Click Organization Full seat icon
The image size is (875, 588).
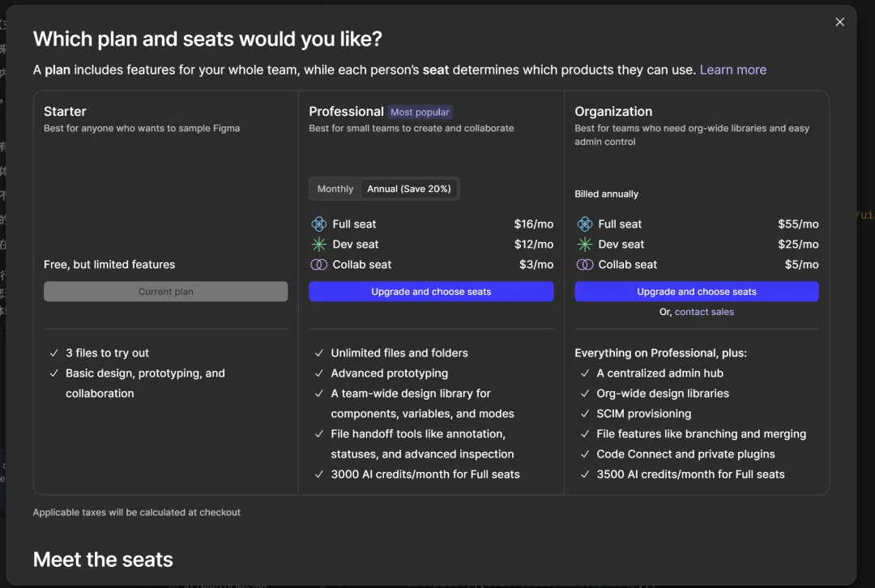click(x=584, y=224)
